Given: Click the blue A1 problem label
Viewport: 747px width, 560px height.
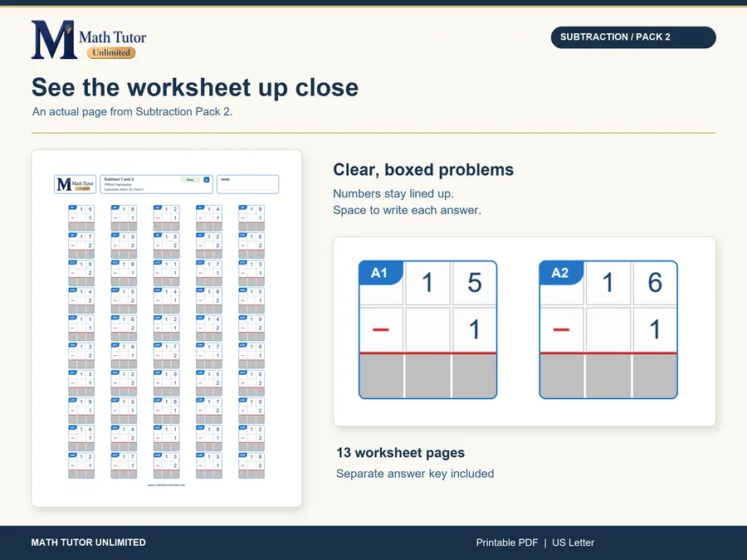Looking at the screenshot, I should [379, 273].
